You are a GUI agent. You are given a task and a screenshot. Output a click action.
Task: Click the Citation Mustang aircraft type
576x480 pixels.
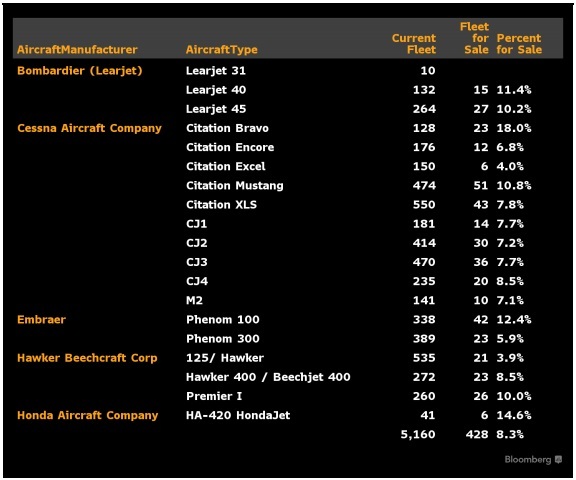tap(235, 186)
